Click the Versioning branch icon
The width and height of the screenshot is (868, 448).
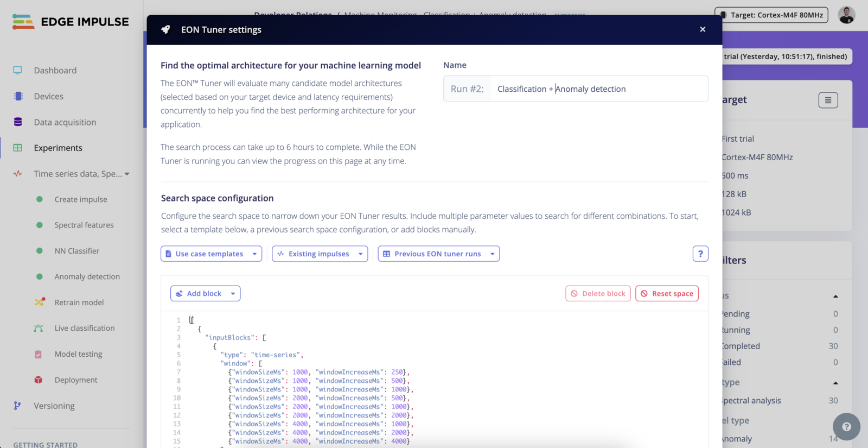pos(17,406)
